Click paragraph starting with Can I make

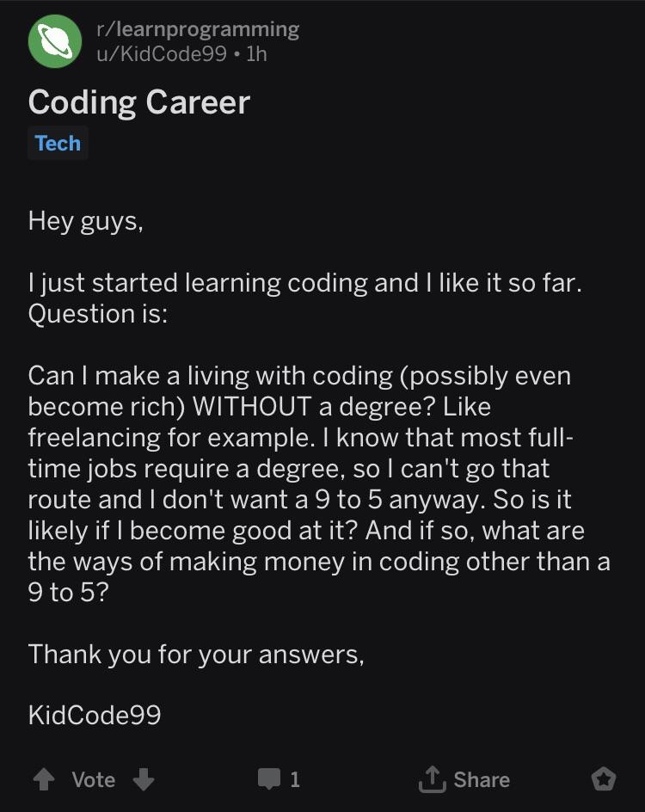[319, 483]
